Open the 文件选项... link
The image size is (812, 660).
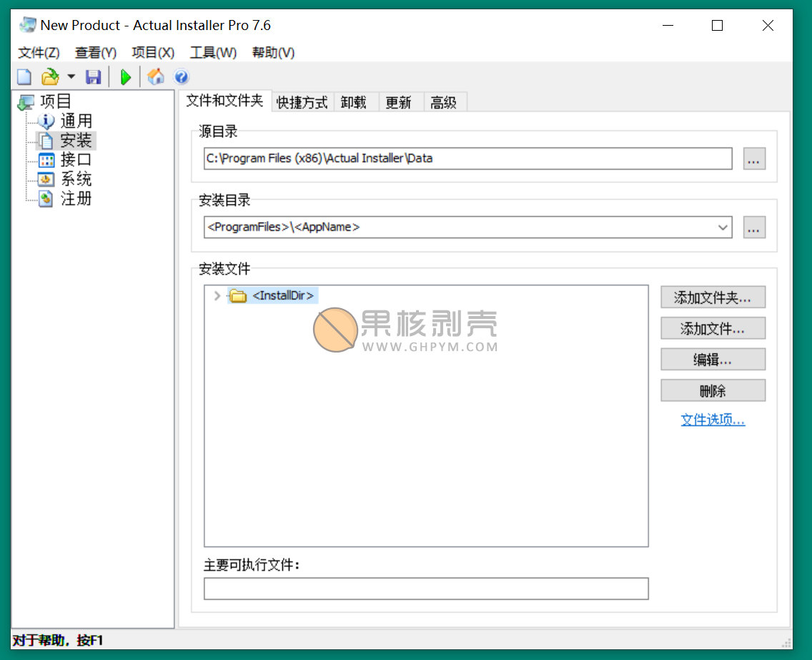713,420
